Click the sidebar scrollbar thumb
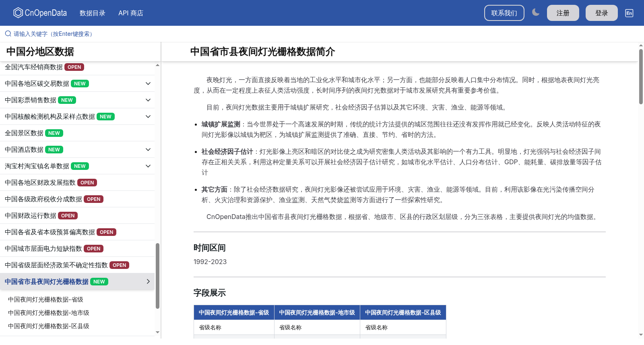Viewport: 644px width, 345px height. [157, 276]
